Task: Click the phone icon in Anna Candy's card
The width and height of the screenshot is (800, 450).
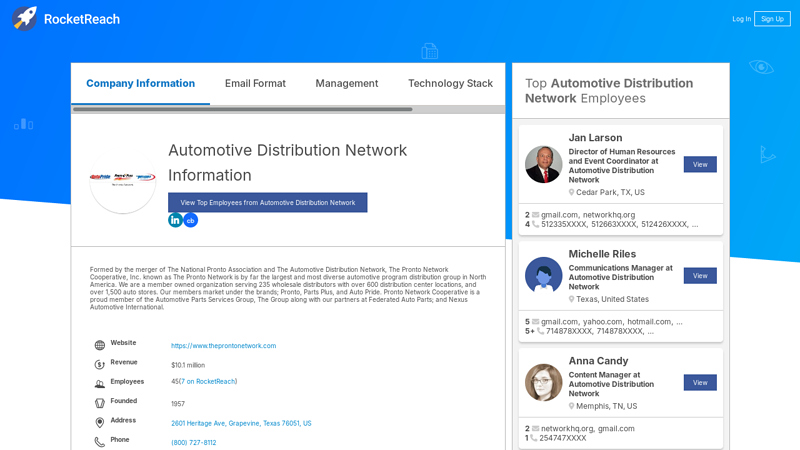Action: [534, 438]
